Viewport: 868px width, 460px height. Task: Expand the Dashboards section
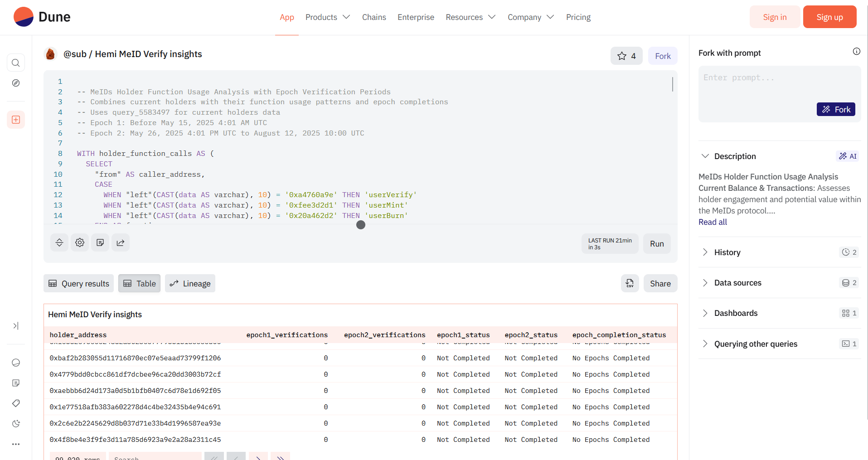705,313
